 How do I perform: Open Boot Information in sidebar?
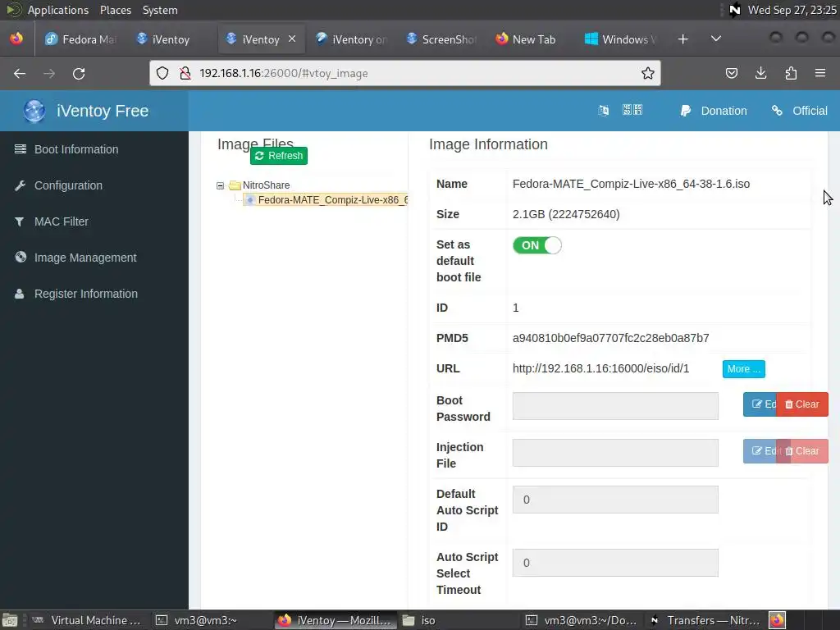[x=76, y=149]
